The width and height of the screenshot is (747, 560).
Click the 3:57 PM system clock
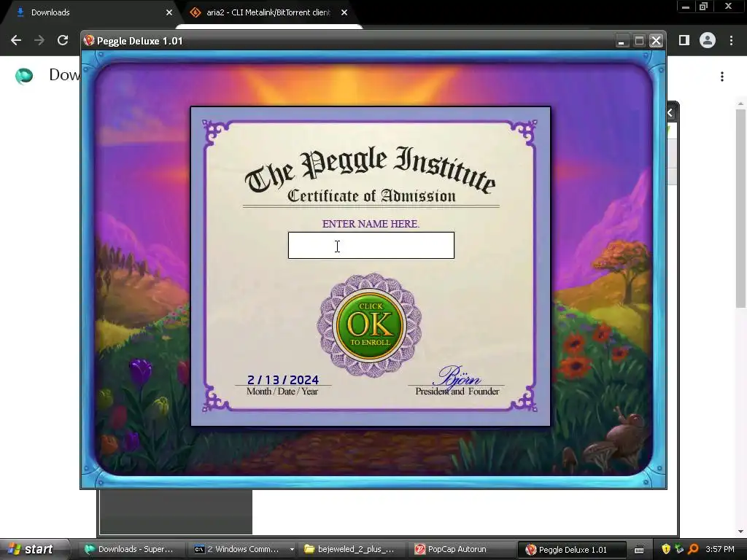[720, 549]
